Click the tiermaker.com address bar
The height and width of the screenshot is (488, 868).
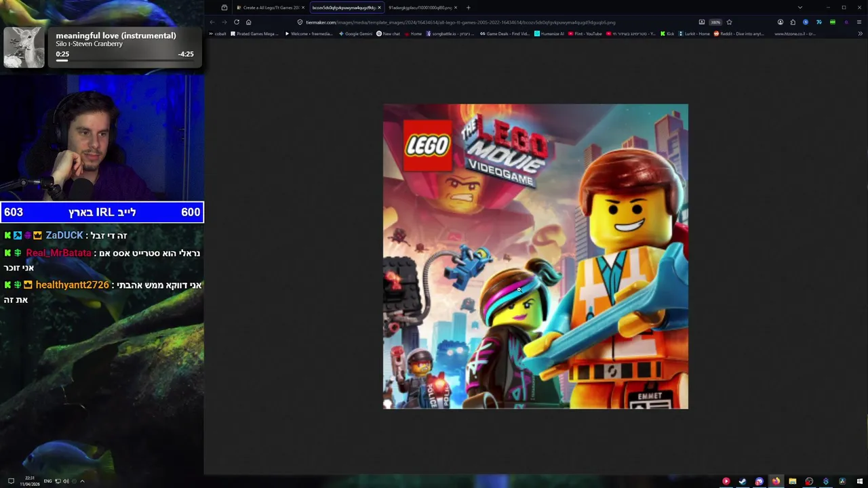point(498,22)
